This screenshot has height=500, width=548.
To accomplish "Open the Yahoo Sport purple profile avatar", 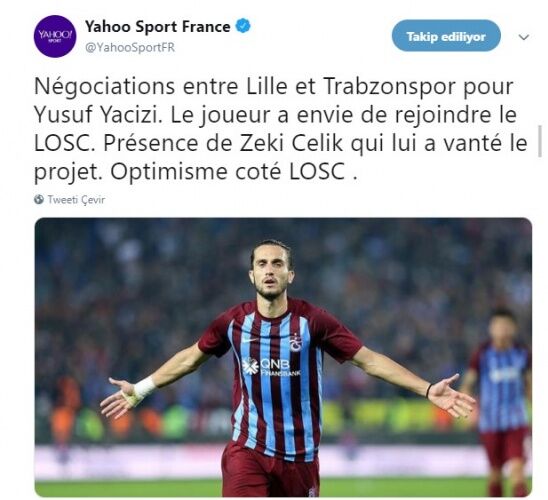I will coord(55,36).
